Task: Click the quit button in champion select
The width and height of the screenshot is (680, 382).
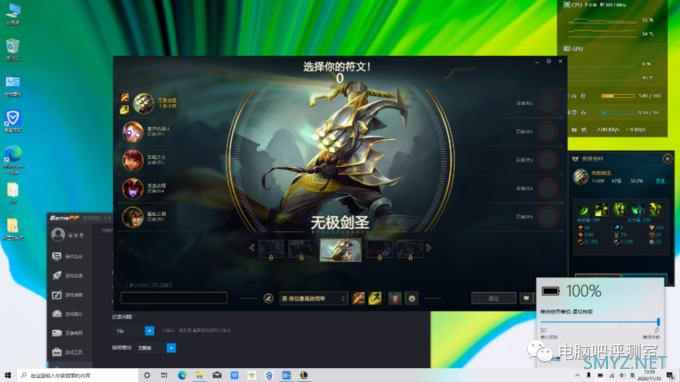Action: click(494, 298)
